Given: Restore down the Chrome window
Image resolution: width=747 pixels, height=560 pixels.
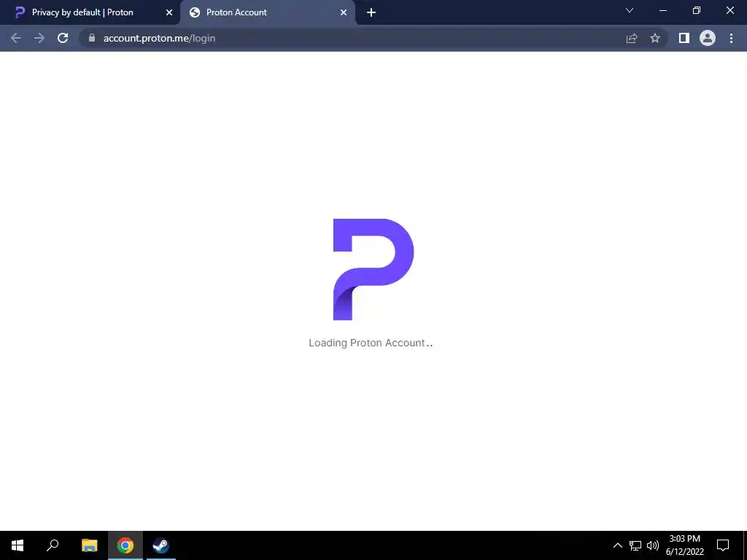Looking at the screenshot, I should click(x=697, y=10).
